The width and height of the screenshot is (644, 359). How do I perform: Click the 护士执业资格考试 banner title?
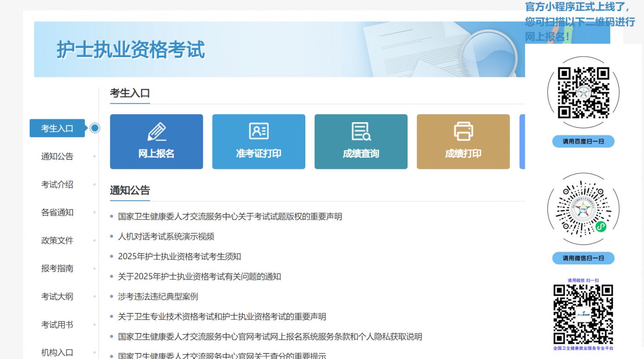click(x=131, y=49)
